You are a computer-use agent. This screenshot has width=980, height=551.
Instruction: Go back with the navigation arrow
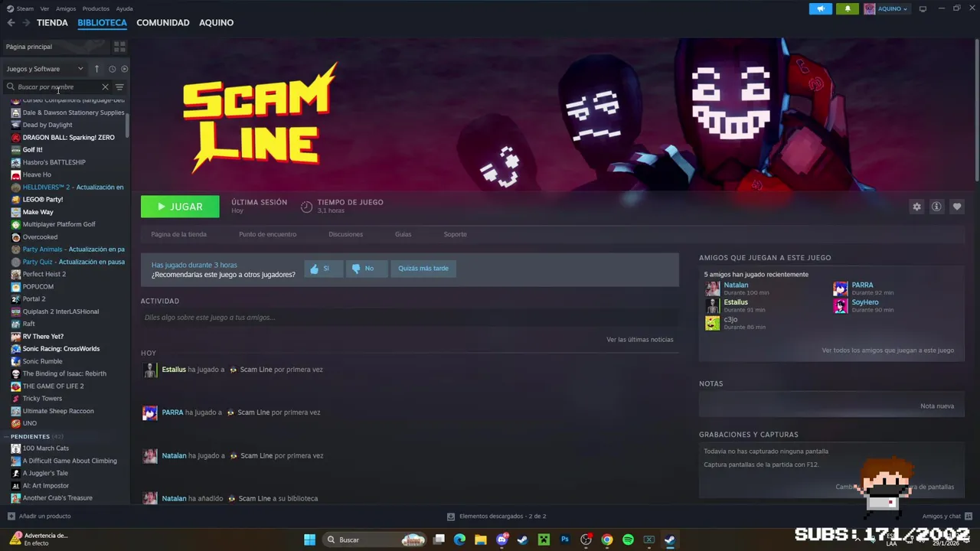pos(11,23)
